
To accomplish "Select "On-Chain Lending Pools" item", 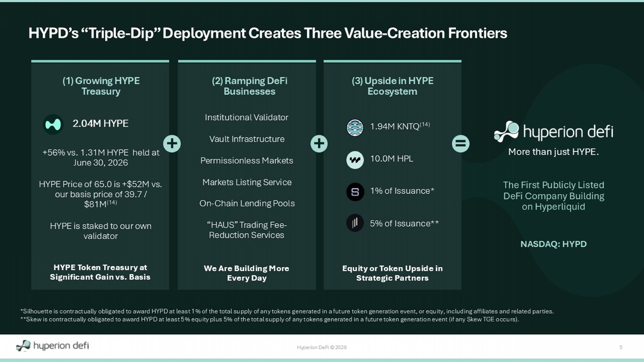I will (x=247, y=203).
